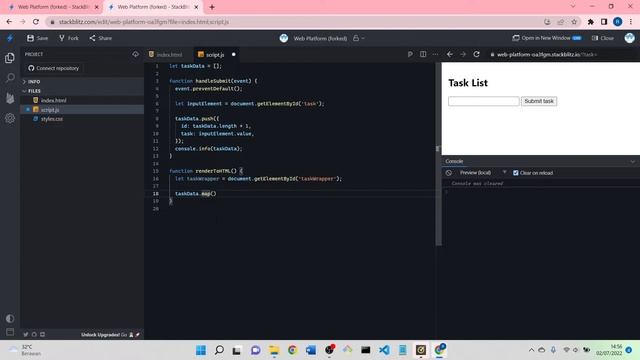640x360 pixels.
Task: Click the function renderToHTML line
Action: click(206, 171)
